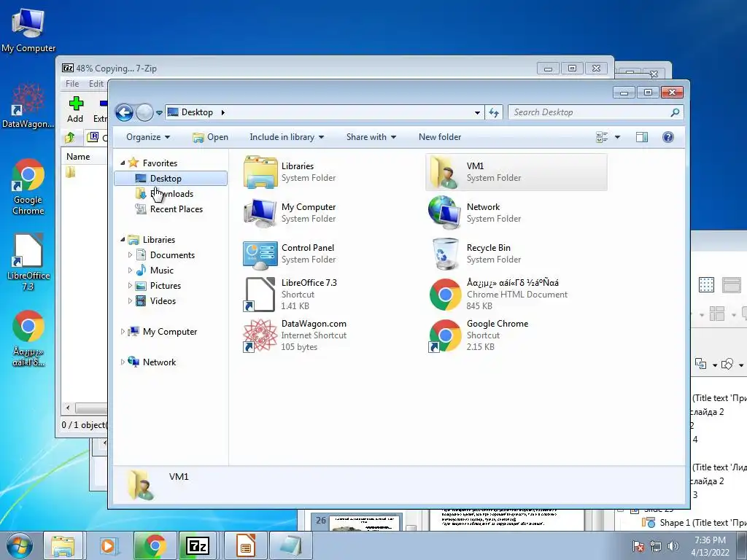Expand My Computer in navigation pane
The height and width of the screenshot is (560, 747).
click(123, 332)
